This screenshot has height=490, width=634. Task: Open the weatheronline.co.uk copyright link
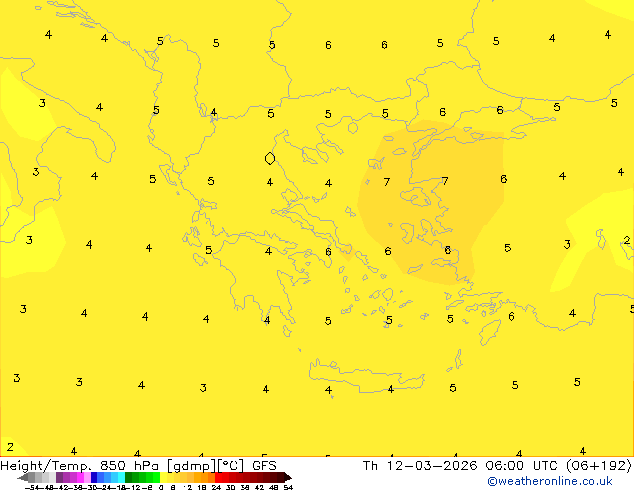coord(549,481)
